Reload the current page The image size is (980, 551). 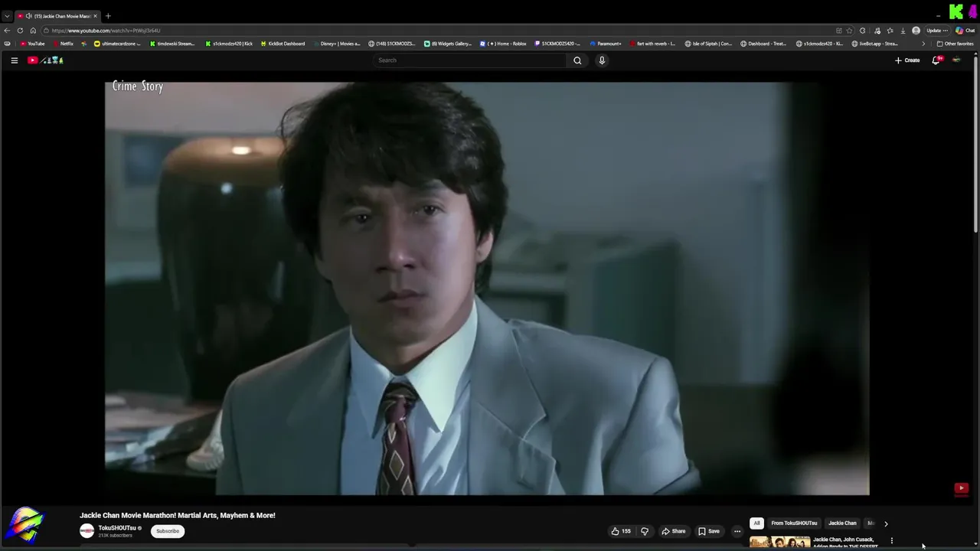(20, 31)
